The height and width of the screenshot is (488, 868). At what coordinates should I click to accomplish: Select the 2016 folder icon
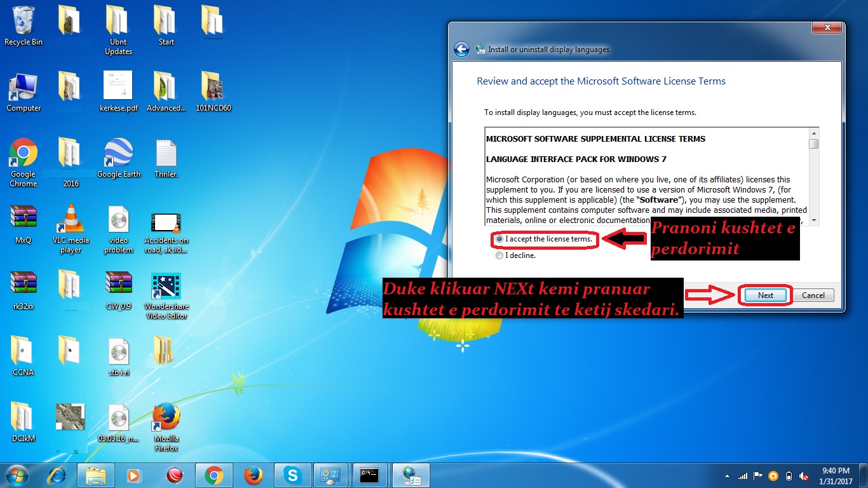tap(71, 163)
